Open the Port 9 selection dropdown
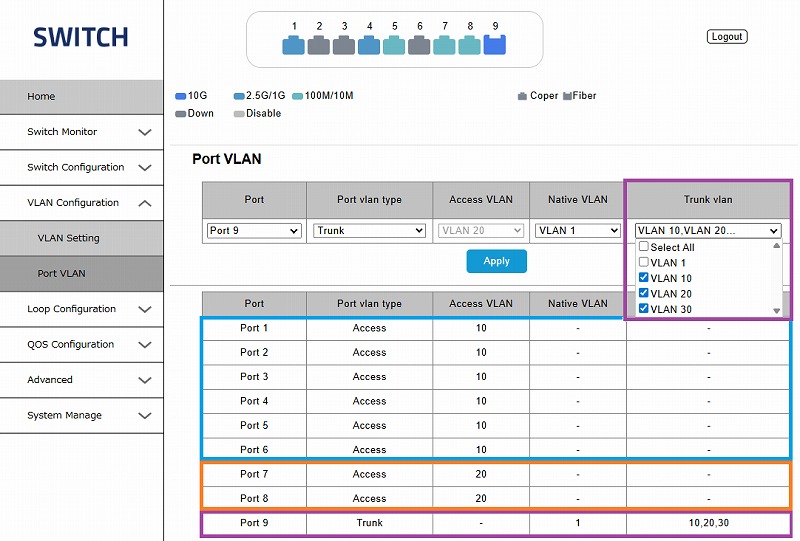 tap(254, 231)
